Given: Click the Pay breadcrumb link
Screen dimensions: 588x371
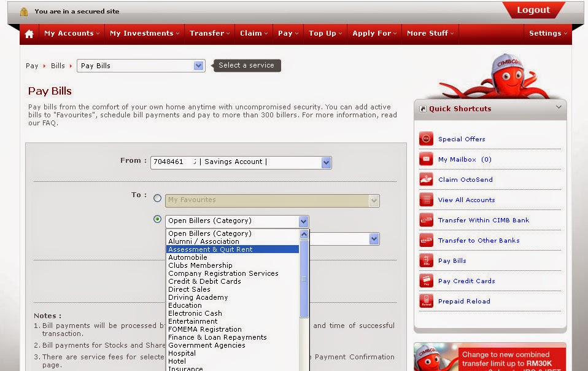Looking at the screenshot, I should click(x=32, y=66).
